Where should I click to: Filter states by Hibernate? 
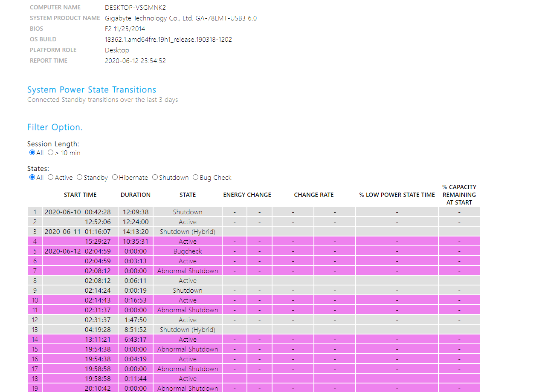(x=115, y=177)
